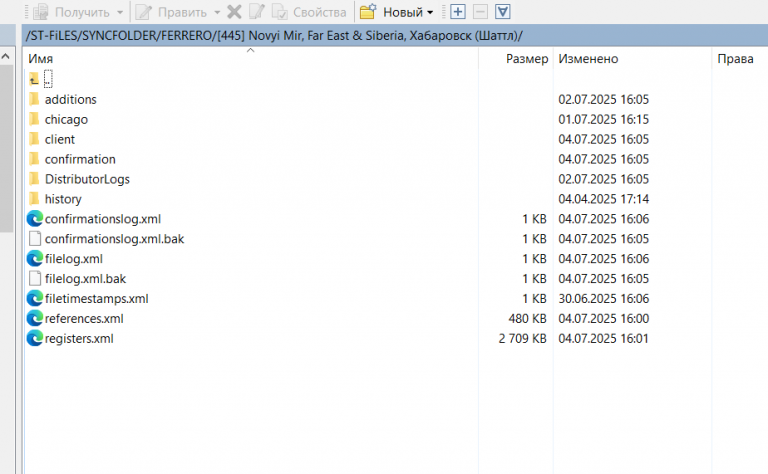Click the invert selection icon

[x=503, y=12]
